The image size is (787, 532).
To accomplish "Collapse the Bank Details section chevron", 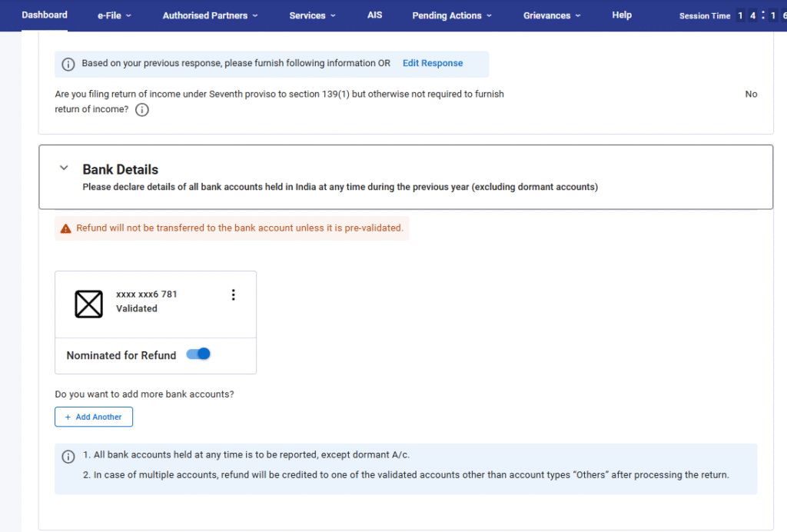I will pos(64,168).
